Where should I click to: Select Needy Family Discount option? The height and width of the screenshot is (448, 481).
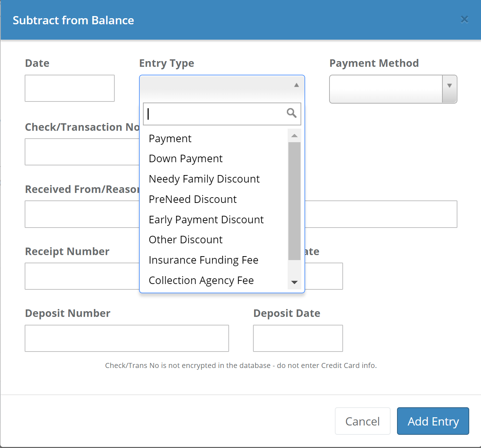point(204,179)
